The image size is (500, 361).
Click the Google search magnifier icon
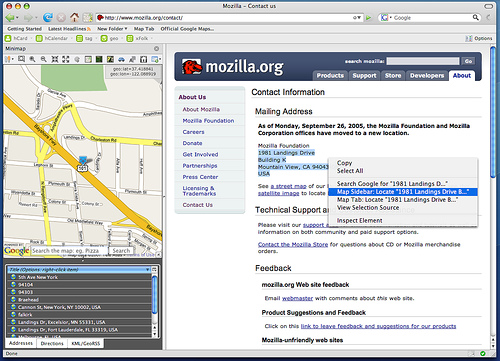475,17
